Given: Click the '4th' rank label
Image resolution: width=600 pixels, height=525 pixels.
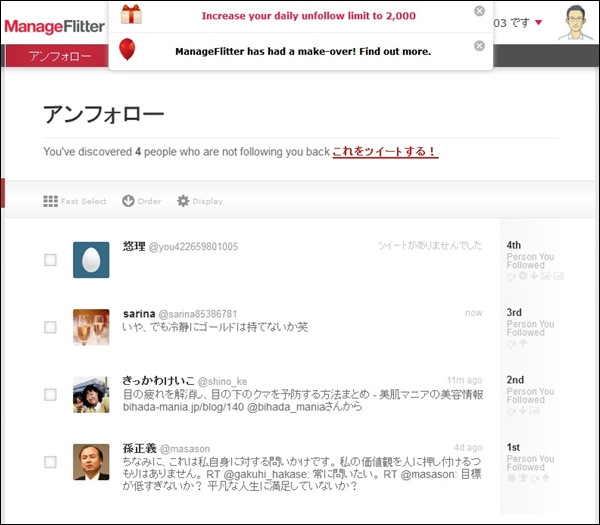Looking at the screenshot, I should [514, 245].
